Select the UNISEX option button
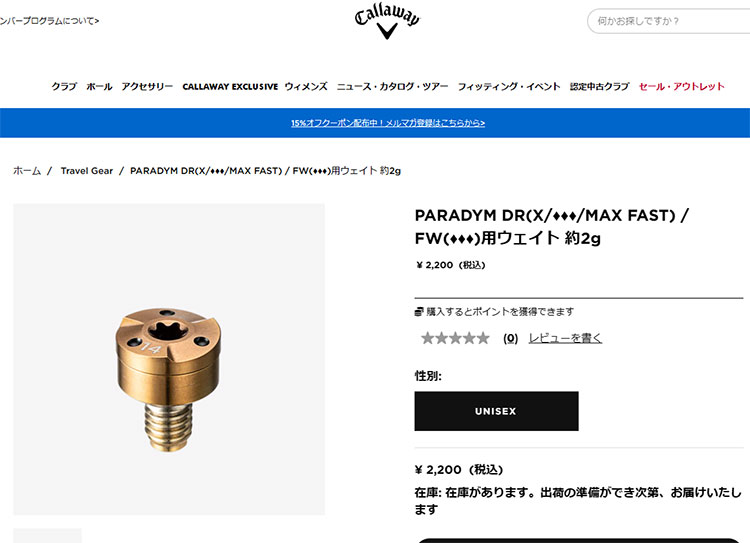This screenshot has width=750, height=543. click(496, 411)
